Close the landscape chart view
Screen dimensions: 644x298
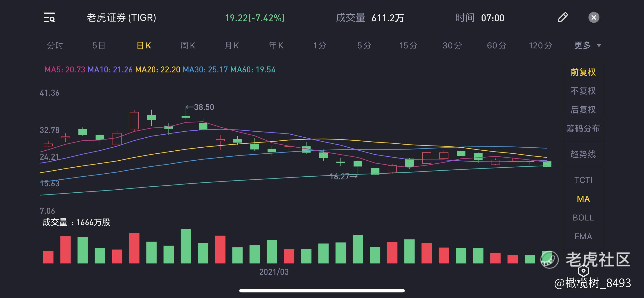coord(594,17)
